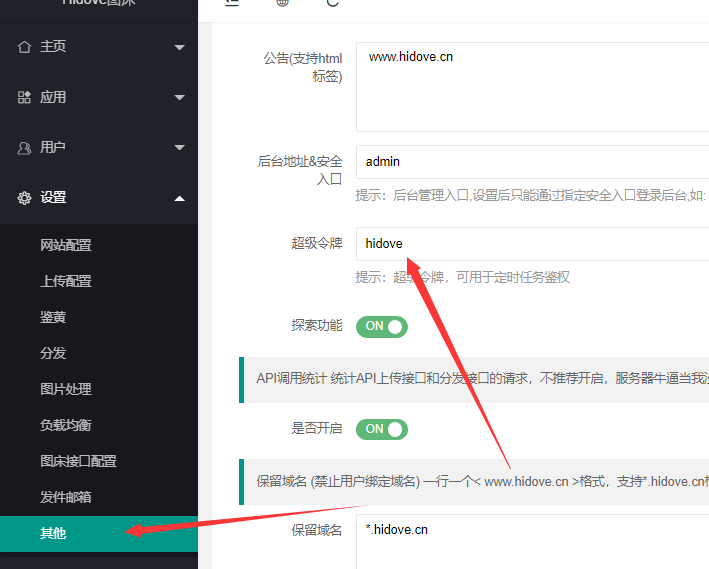
Task: Select the 其他 settings item
Action: click(99, 534)
